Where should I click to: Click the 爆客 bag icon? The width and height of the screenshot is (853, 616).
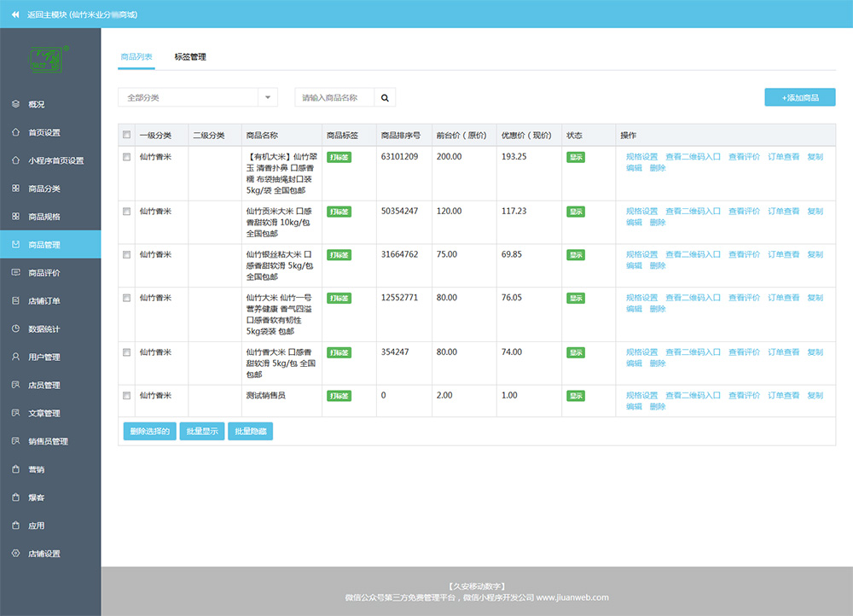tap(15, 497)
